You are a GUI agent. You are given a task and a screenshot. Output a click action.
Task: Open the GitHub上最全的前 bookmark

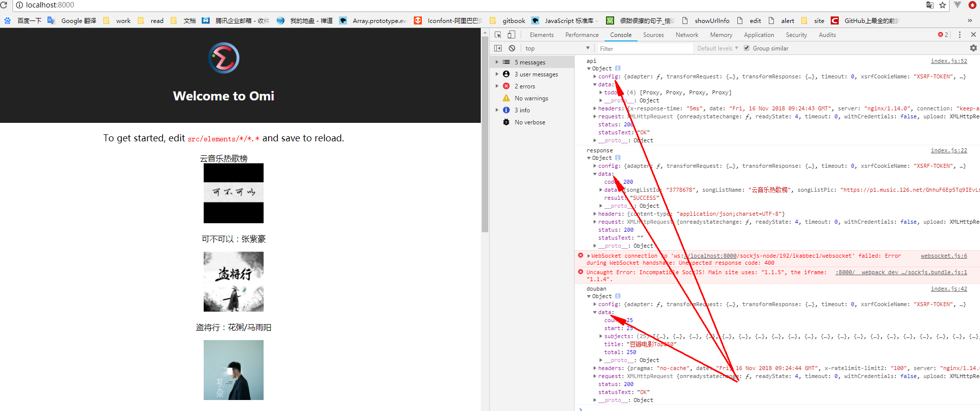click(x=865, y=20)
